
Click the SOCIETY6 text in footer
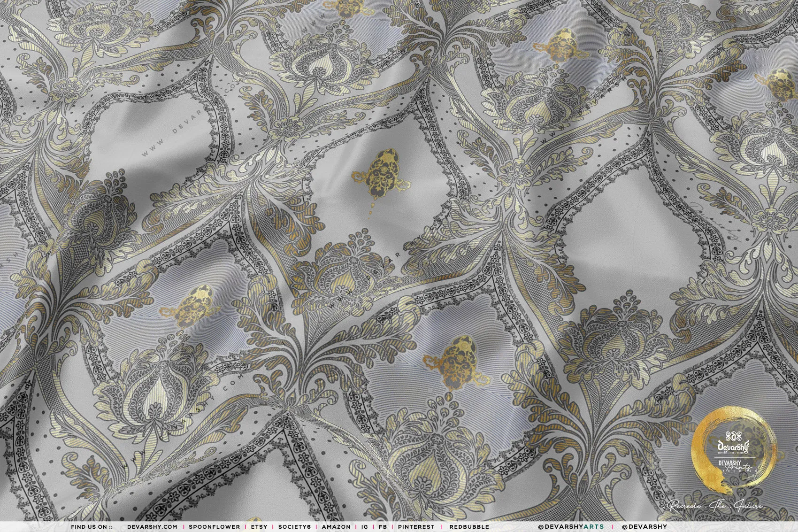tap(294, 527)
